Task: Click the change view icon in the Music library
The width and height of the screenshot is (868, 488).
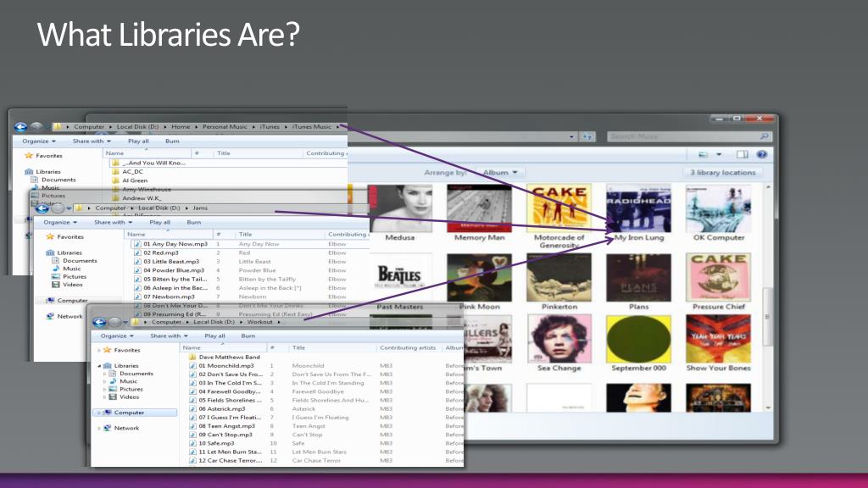Action: pos(703,155)
